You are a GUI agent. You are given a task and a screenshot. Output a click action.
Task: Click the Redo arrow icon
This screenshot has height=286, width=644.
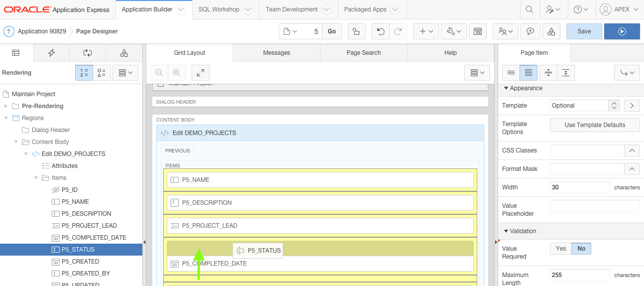(398, 31)
